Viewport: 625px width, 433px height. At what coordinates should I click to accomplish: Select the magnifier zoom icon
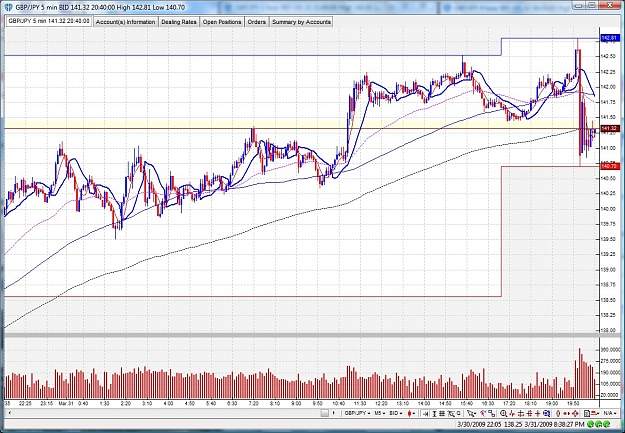(503, 413)
